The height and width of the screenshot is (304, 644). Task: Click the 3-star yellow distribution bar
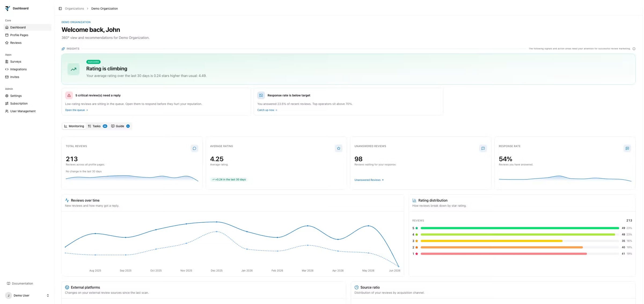492,241
